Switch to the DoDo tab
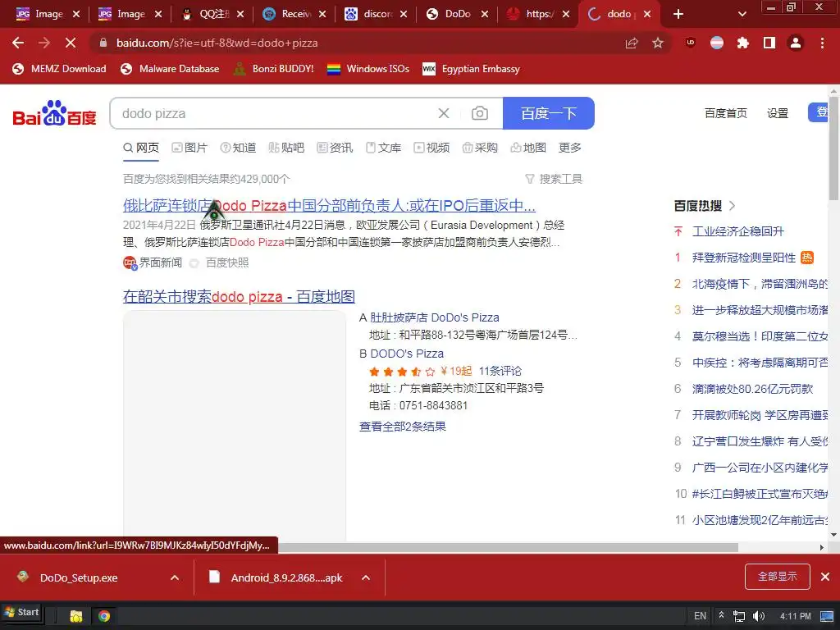 tap(458, 14)
